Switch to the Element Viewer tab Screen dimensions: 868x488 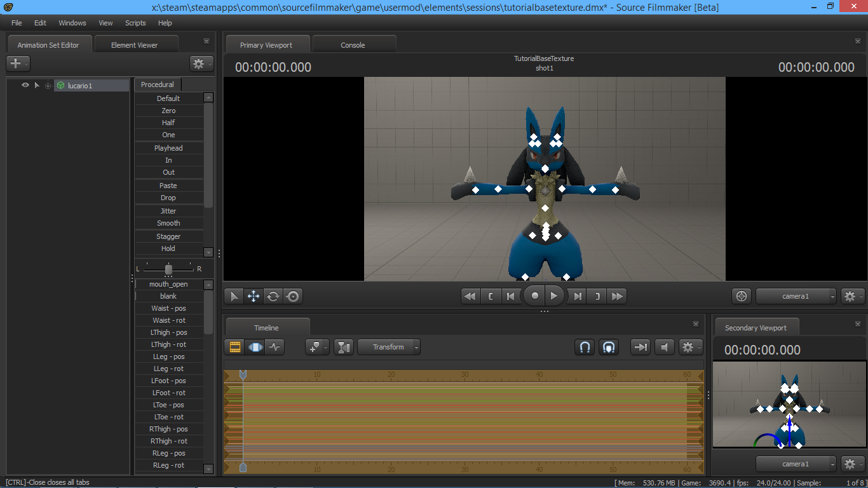tap(134, 45)
